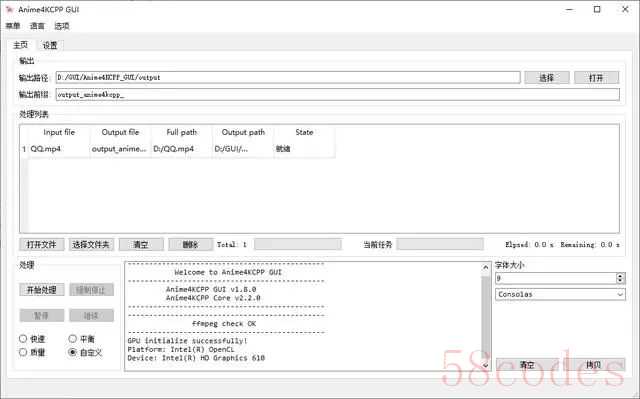Click the Elpsed: 0.0 s text
The width and height of the screenshot is (640, 399).
pos(529,245)
